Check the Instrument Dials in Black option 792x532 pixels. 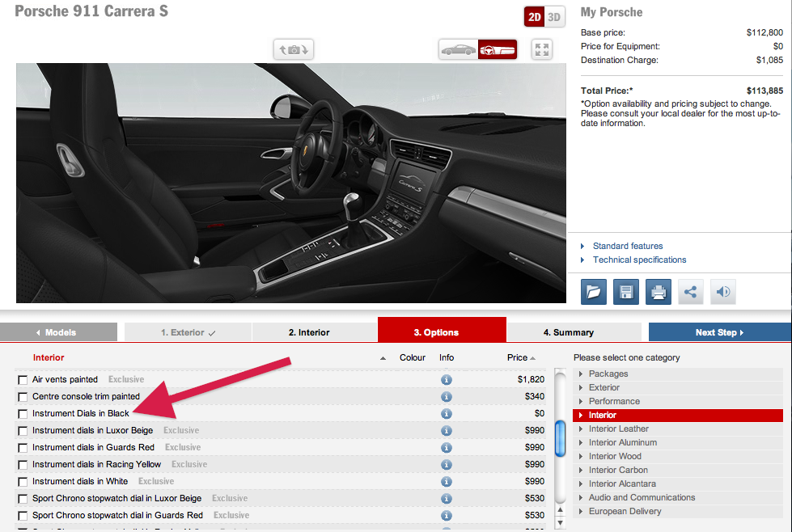[23, 414]
